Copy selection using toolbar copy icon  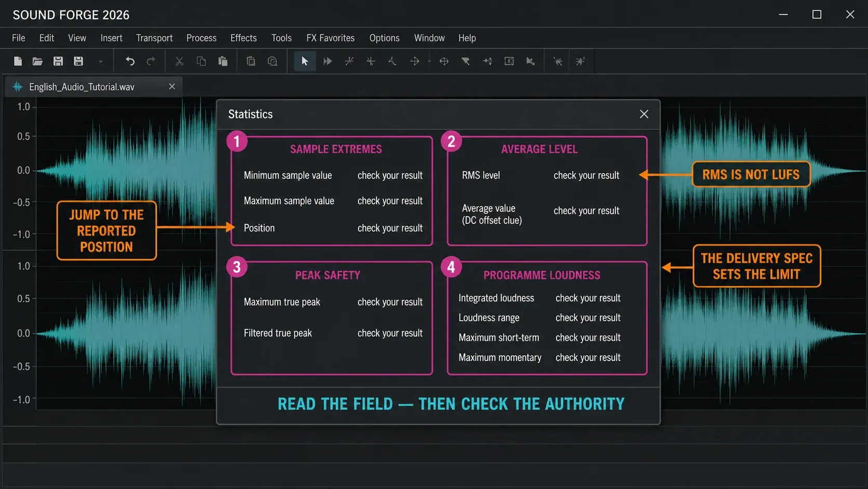(201, 61)
